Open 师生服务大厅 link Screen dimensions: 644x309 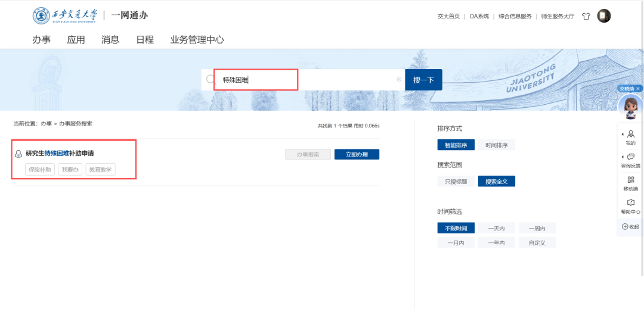[x=558, y=17]
